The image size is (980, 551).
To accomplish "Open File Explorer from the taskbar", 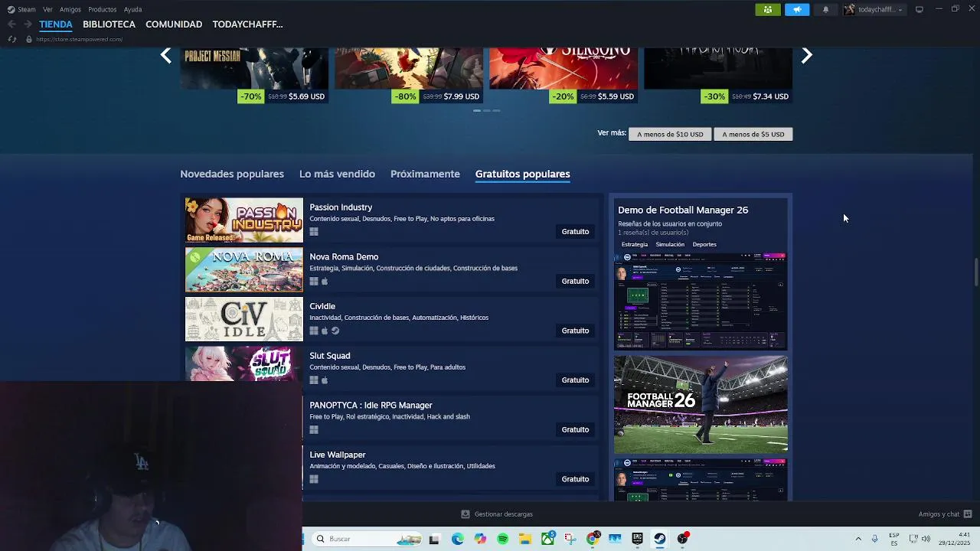I will click(525, 539).
